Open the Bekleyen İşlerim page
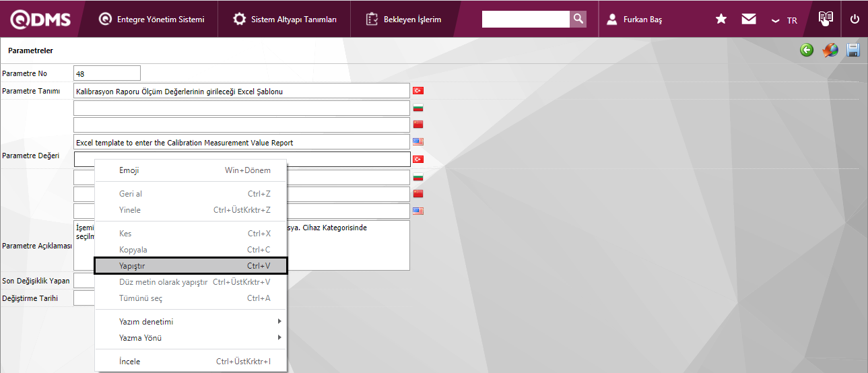 (x=404, y=20)
